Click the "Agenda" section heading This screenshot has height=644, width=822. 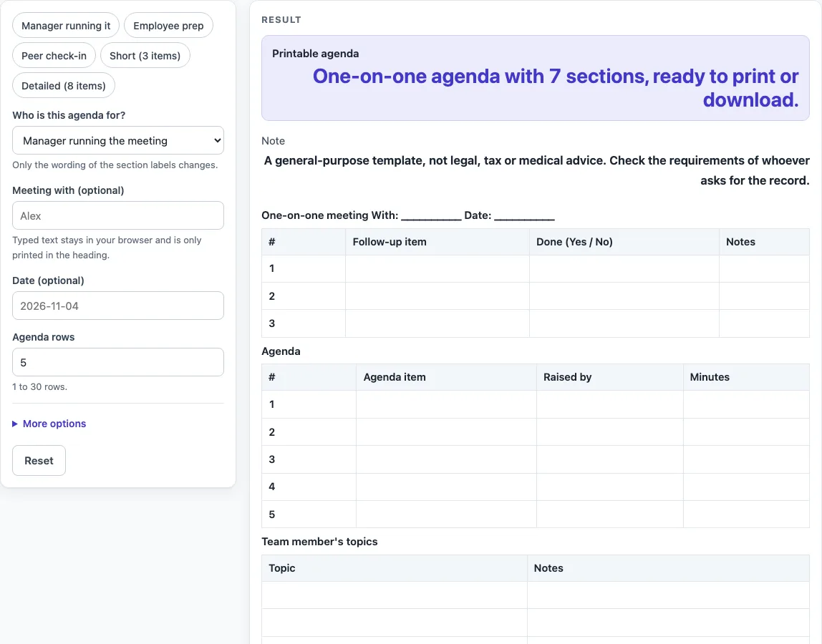coord(281,351)
